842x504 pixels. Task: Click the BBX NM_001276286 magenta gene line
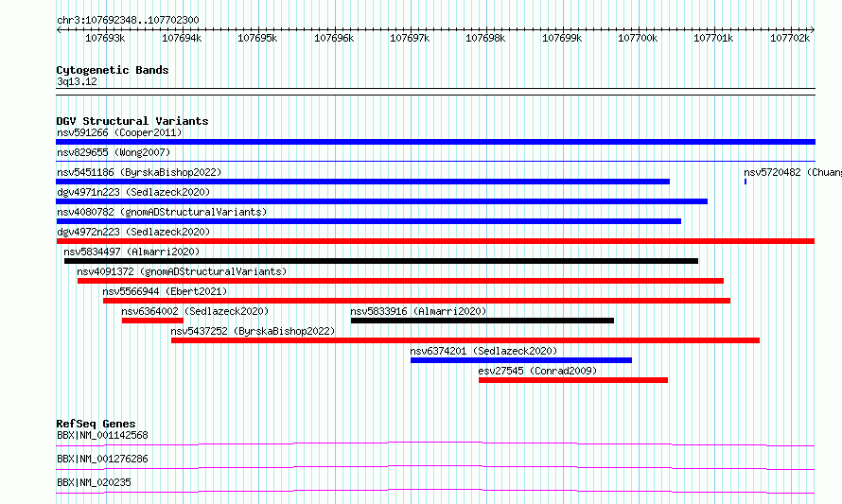click(435, 467)
